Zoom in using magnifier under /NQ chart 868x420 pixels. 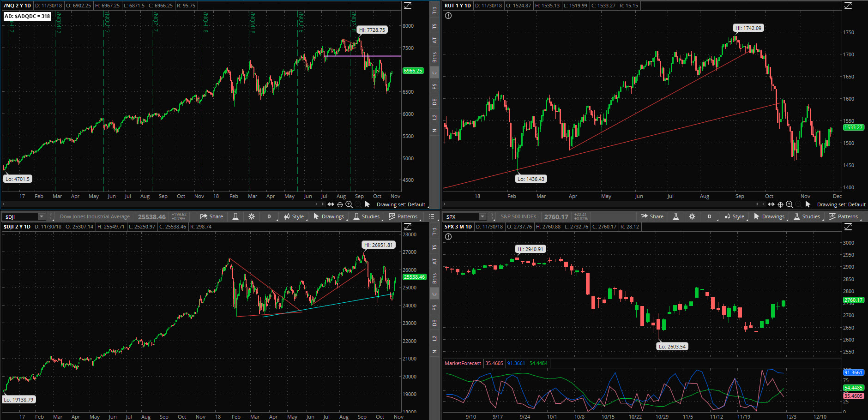coord(349,204)
